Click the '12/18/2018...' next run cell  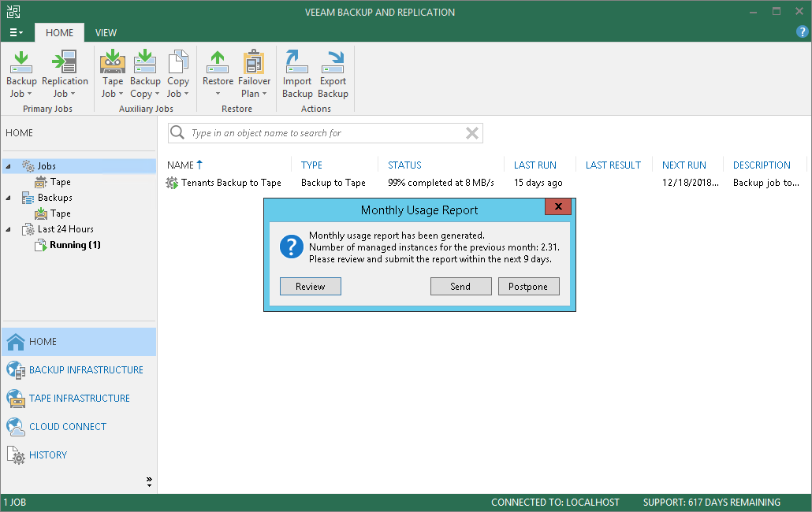coord(691,183)
